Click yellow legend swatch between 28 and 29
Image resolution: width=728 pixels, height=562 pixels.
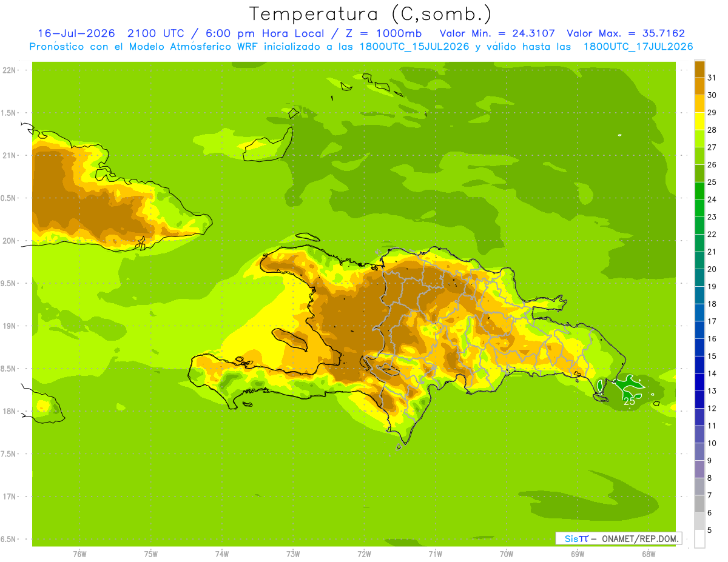pos(699,121)
